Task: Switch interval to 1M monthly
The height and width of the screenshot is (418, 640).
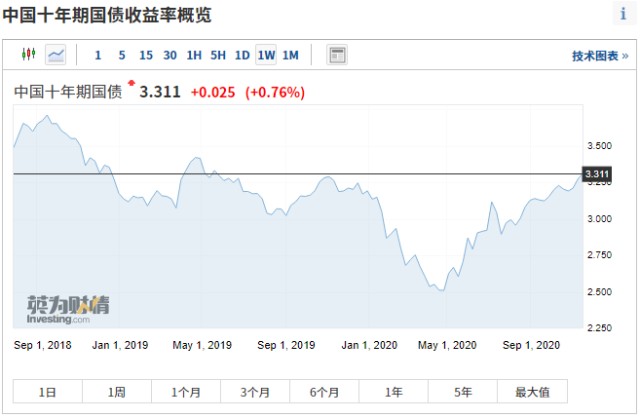Action: [291, 55]
